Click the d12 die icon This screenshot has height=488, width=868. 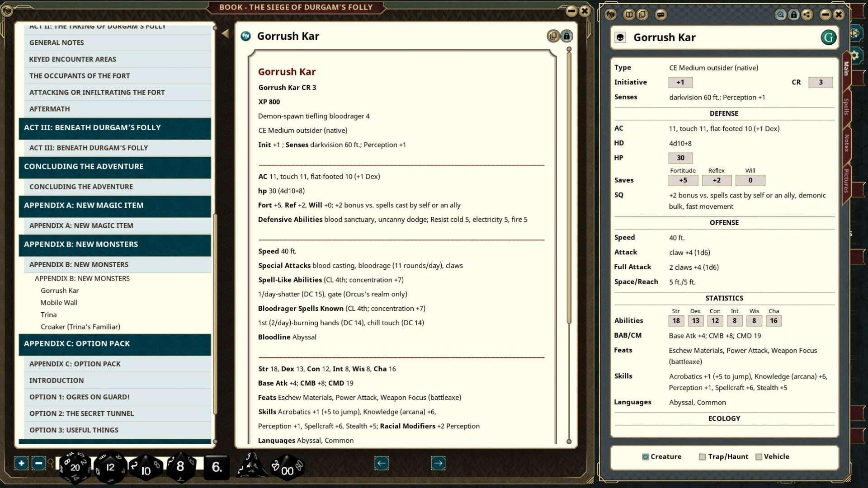[110, 467]
